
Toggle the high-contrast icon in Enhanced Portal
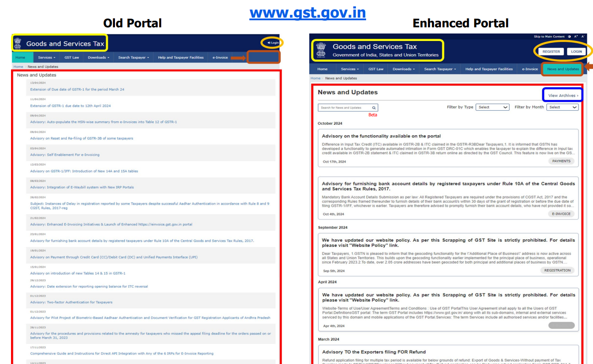(x=569, y=37)
